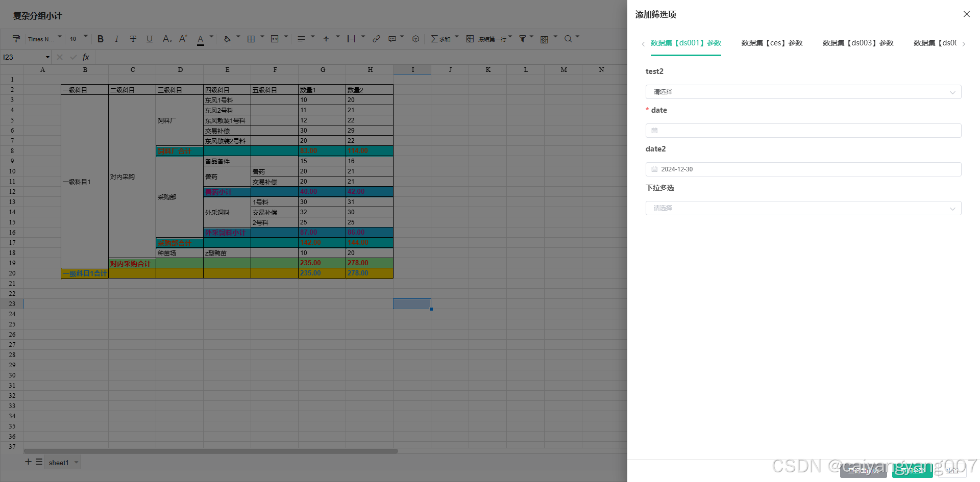Toggle bold formatting in the toolbar
This screenshot has width=980, height=482.
pyautogui.click(x=101, y=39)
